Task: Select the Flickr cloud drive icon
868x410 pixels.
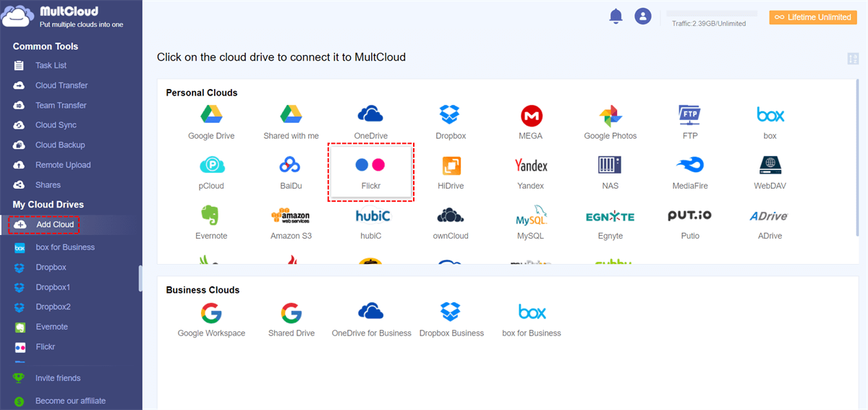Action: pyautogui.click(x=370, y=166)
